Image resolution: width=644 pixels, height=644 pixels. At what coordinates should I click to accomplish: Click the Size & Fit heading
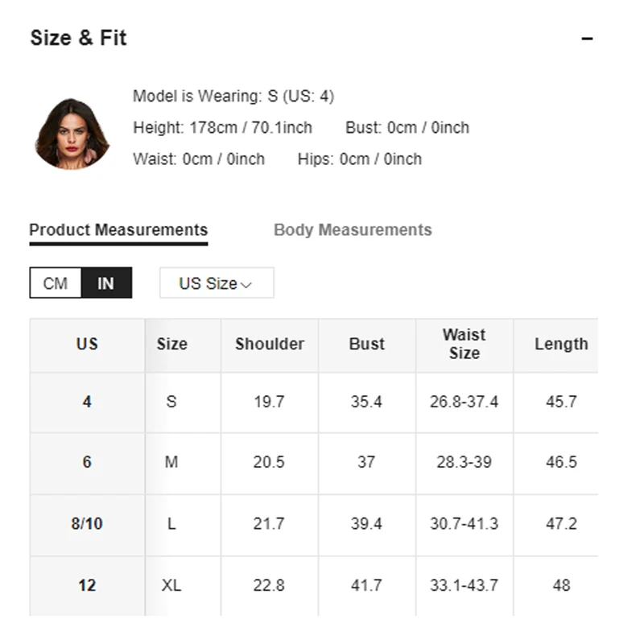(x=78, y=38)
